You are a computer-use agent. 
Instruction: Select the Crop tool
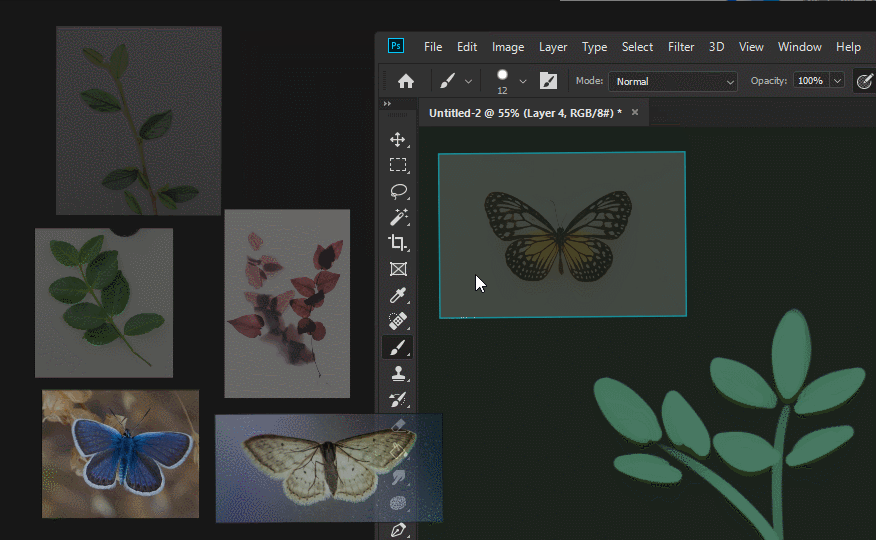coord(398,243)
